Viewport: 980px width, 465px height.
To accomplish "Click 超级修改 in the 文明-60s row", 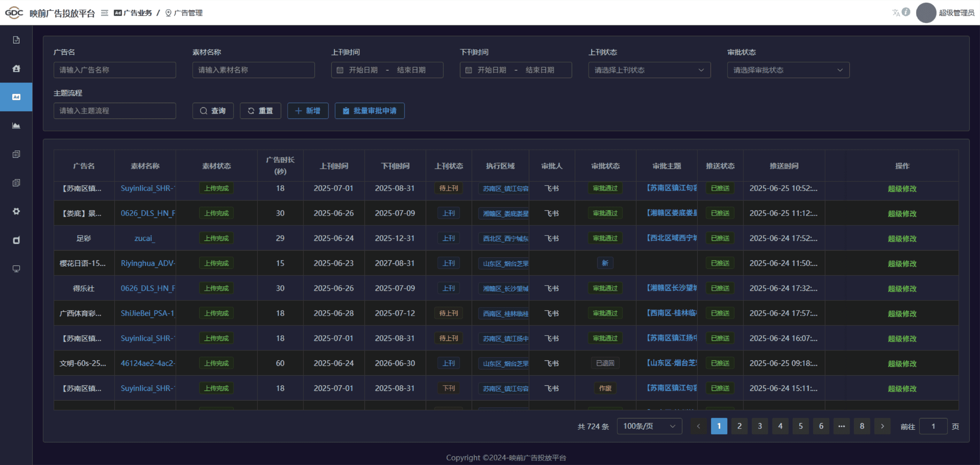I will click(902, 364).
